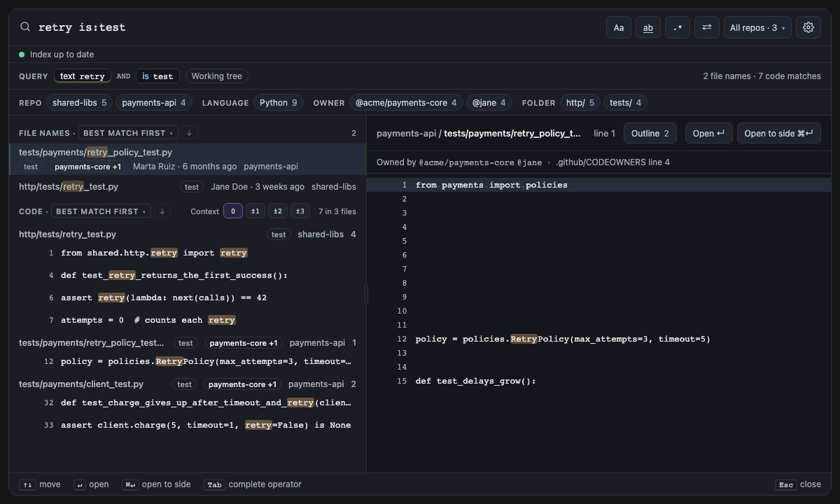Open code Best match first sort dropdown
This screenshot has height=504, width=840.
(101, 211)
